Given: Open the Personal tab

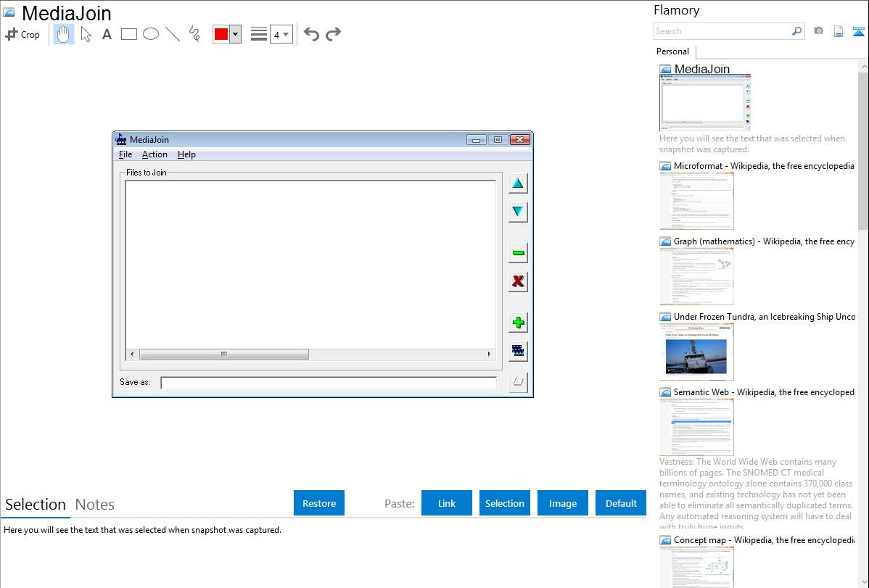Looking at the screenshot, I should click(672, 51).
